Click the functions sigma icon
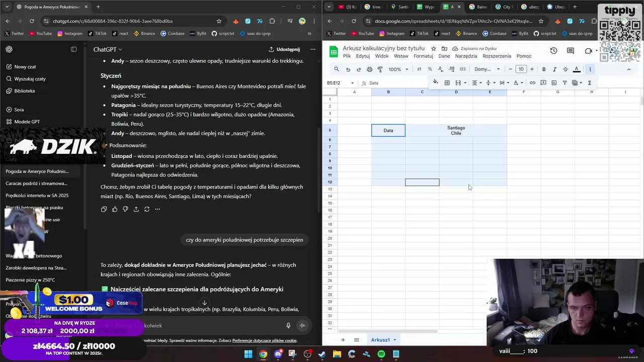644x362 pixels. [590, 83]
